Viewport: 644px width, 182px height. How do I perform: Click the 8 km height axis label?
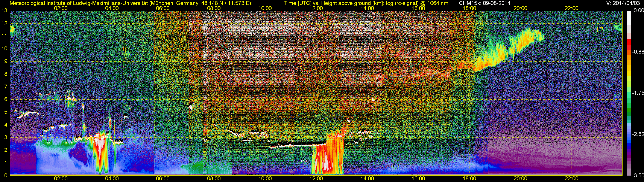pos(6,74)
